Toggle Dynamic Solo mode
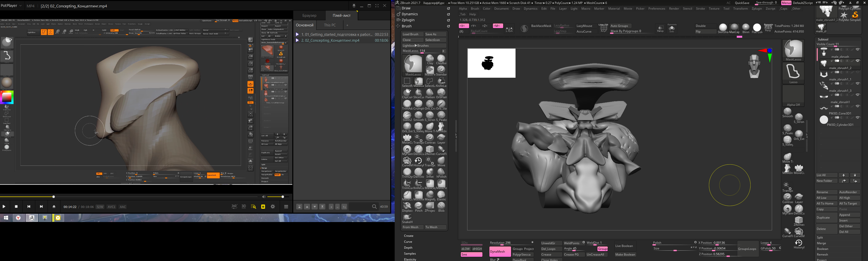Viewport: 868px width, 261px height. (x=672, y=28)
